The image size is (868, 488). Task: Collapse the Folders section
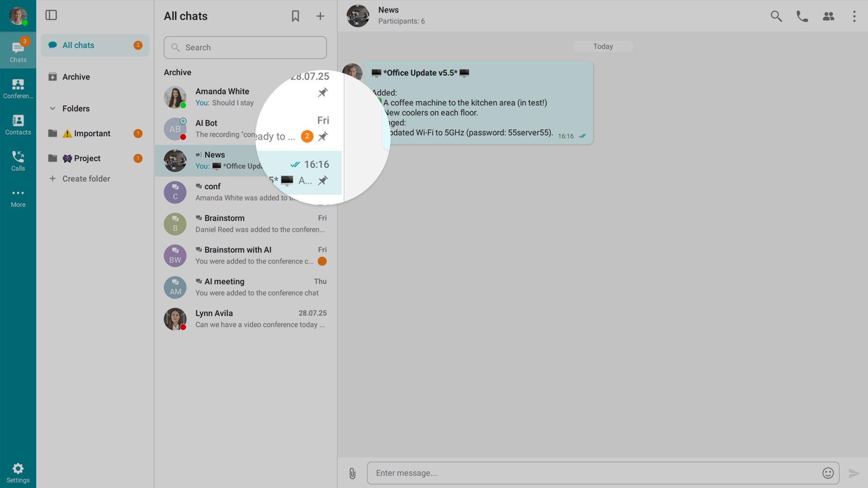(x=52, y=108)
